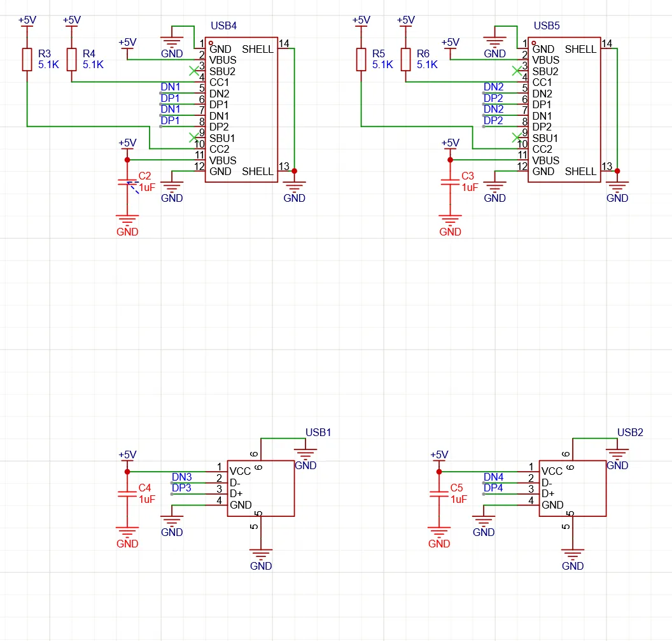Select the USB2 designator label
Image resolution: width=672 pixels, height=641 pixels.
coord(630,432)
